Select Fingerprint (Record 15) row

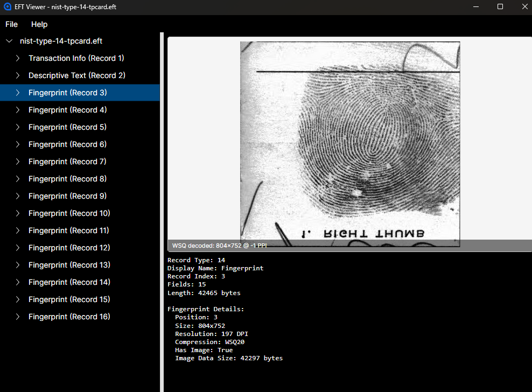tap(80, 299)
